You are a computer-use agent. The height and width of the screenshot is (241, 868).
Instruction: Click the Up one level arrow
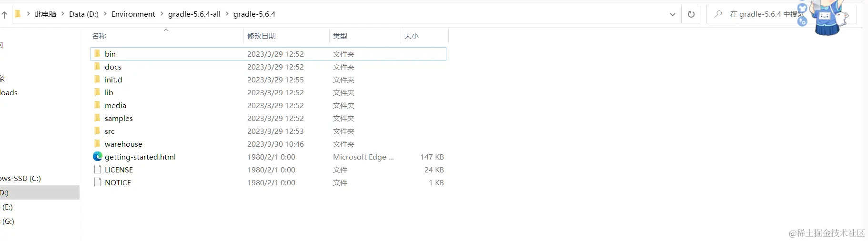4,15
